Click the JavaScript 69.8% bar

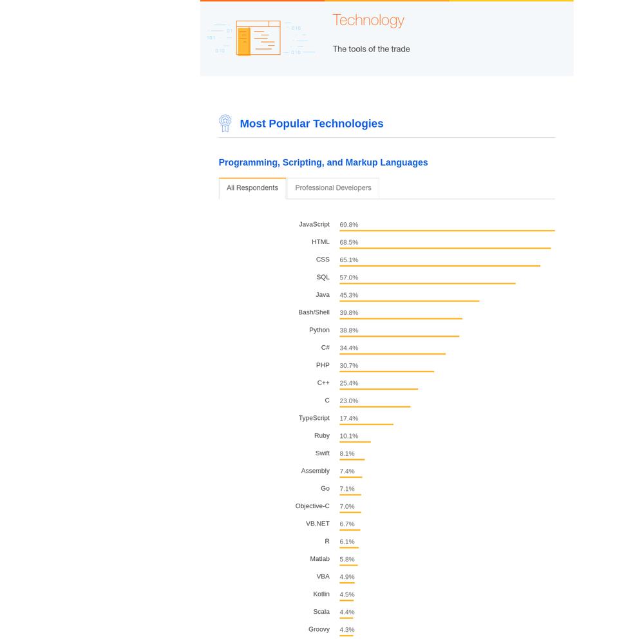pyautogui.click(x=448, y=231)
